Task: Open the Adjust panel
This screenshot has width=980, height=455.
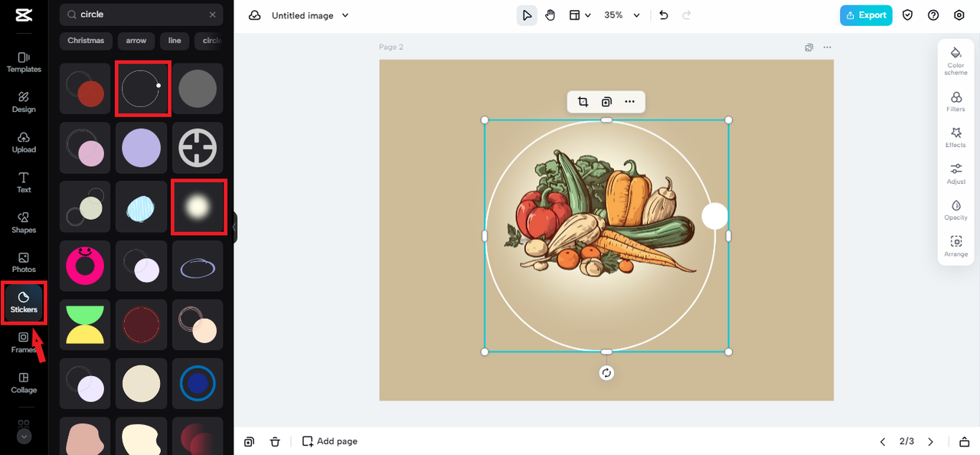Action: click(955, 174)
